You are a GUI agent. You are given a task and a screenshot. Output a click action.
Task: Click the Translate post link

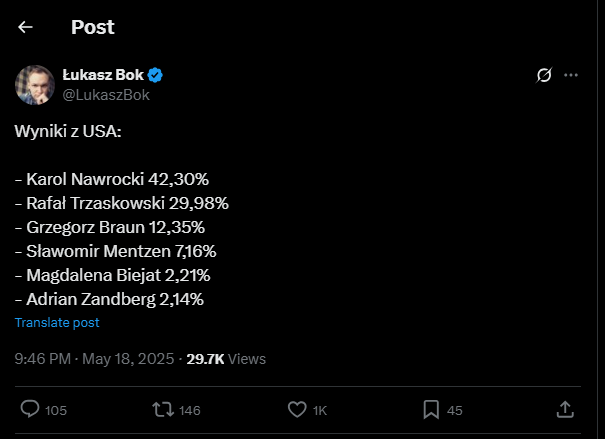click(x=57, y=323)
